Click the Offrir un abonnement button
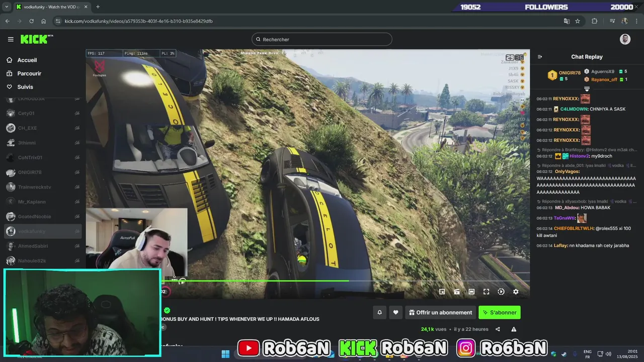The height and width of the screenshot is (362, 644). click(440, 312)
